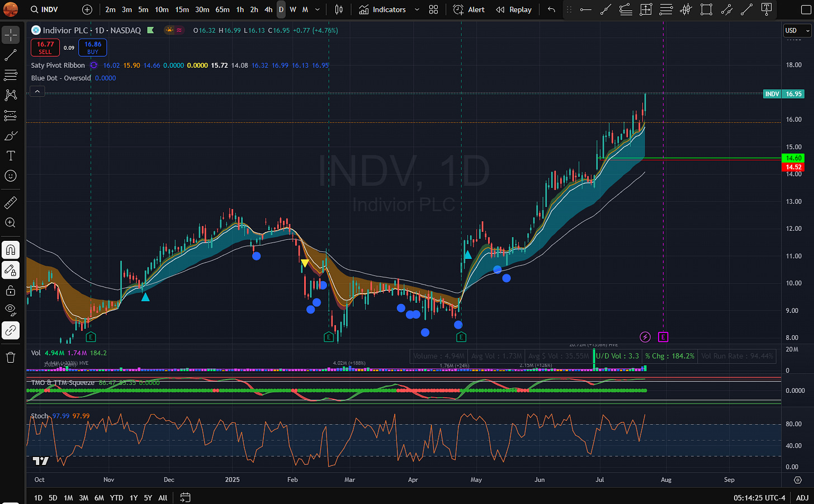The image size is (814, 504).
Task: Switch to the 15m interval
Action: click(x=182, y=9)
